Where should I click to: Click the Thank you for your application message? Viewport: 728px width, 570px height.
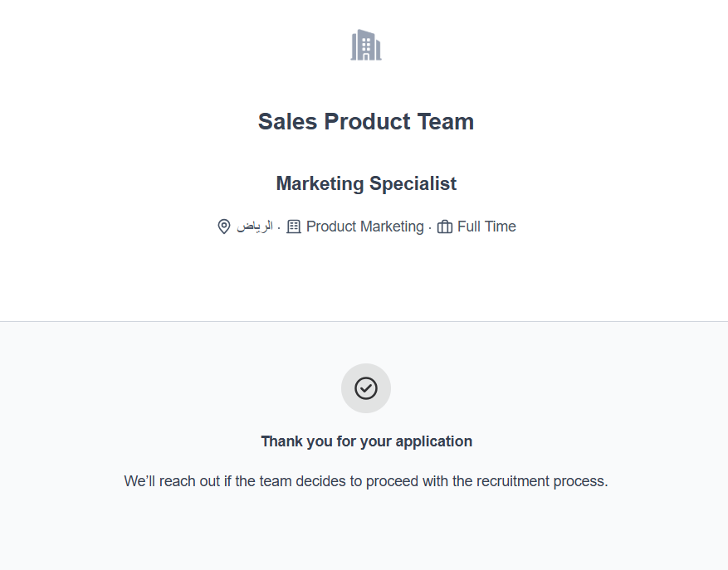pyautogui.click(x=366, y=441)
